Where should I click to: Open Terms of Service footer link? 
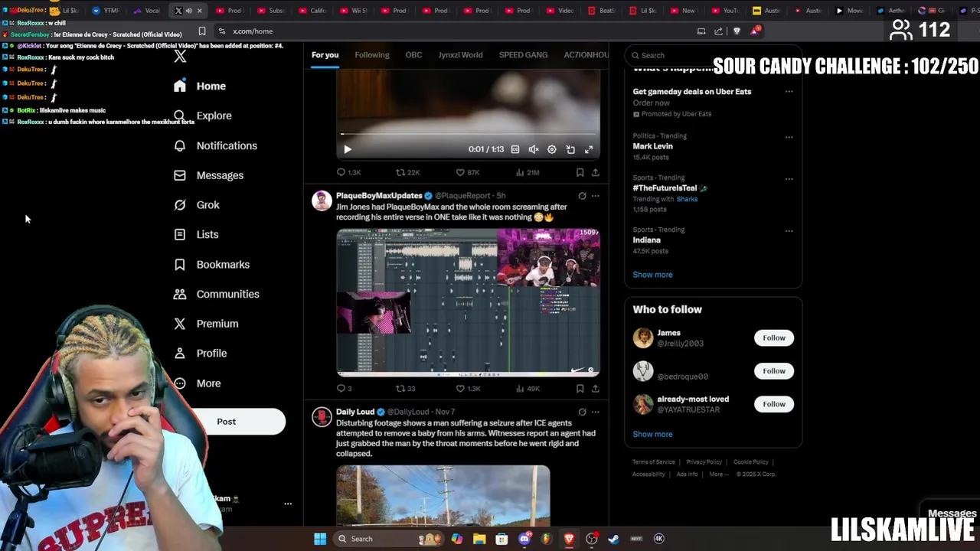click(653, 462)
